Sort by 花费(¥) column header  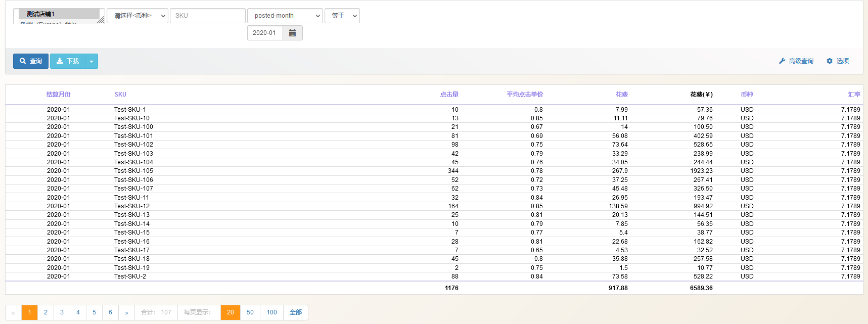point(701,95)
